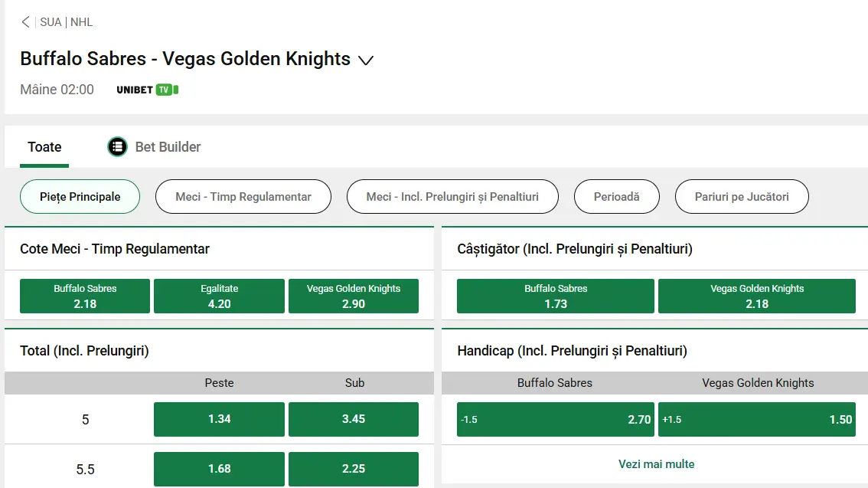Select Egalitate at odds 4.20

click(219, 296)
